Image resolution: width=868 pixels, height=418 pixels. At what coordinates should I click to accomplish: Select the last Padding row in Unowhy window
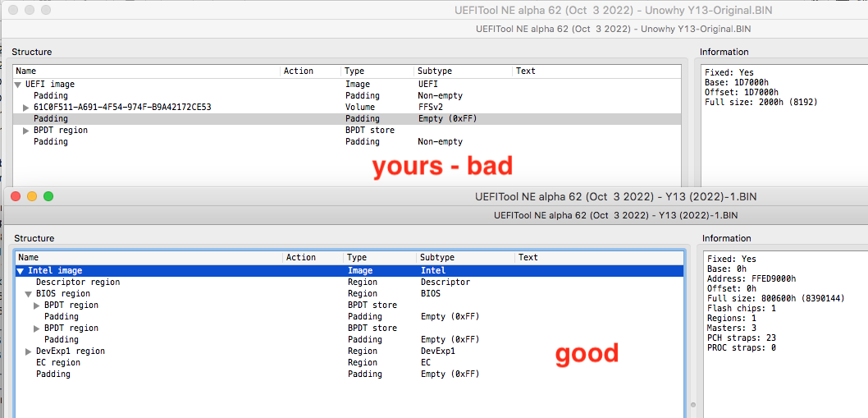click(346, 142)
